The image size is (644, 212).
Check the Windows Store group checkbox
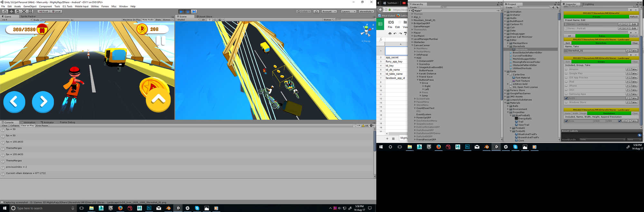click(x=566, y=102)
